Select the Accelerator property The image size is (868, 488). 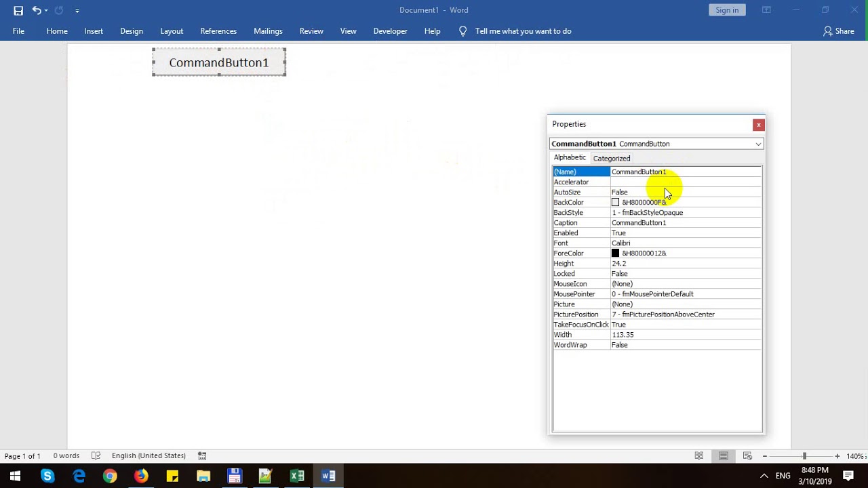[x=581, y=182]
